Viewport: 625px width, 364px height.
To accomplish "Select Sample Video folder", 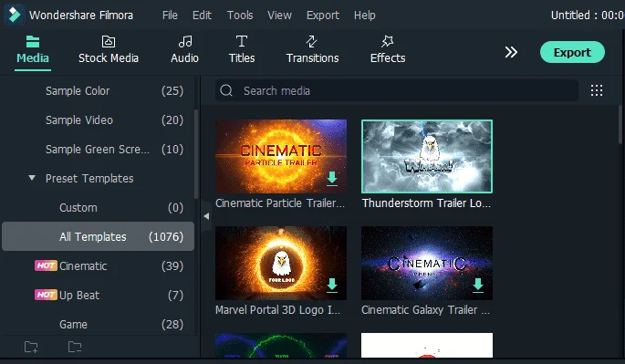I will (x=98, y=120).
